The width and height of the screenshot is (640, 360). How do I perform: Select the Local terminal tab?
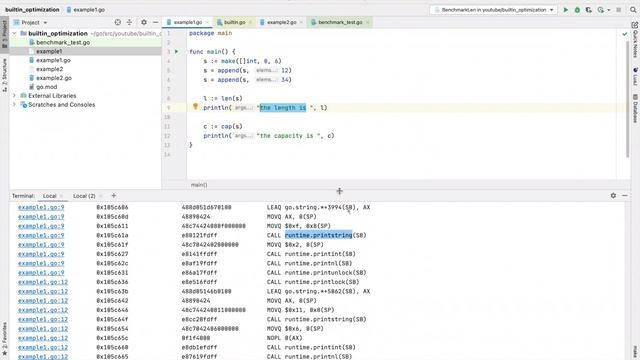50,196
